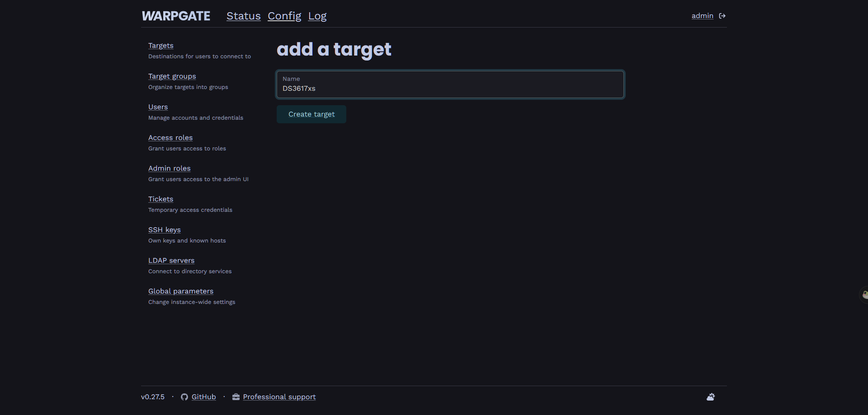Focus the Name input field
This screenshot has height=415, width=868.
tap(450, 84)
